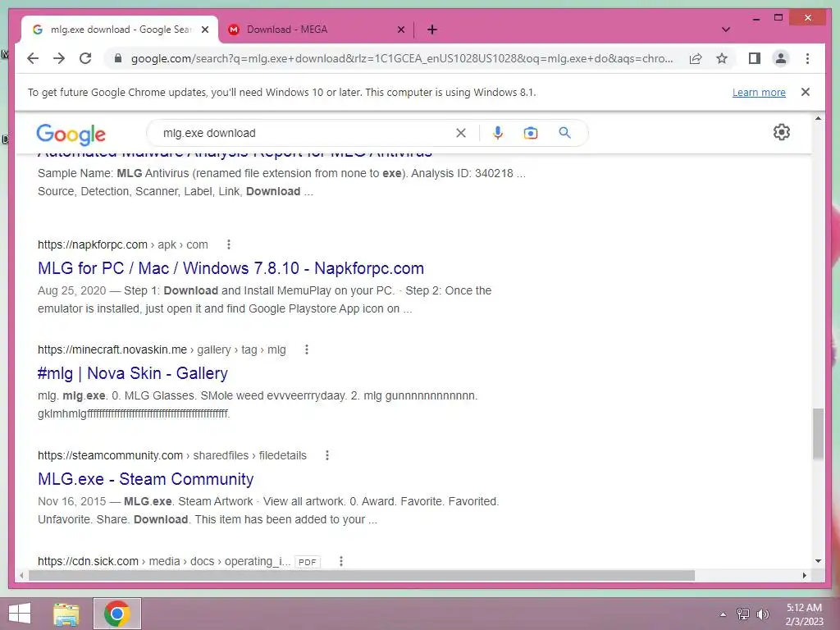Open the Chrome side panel
Image resolution: width=840 pixels, height=630 pixels.
[x=755, y=58]
